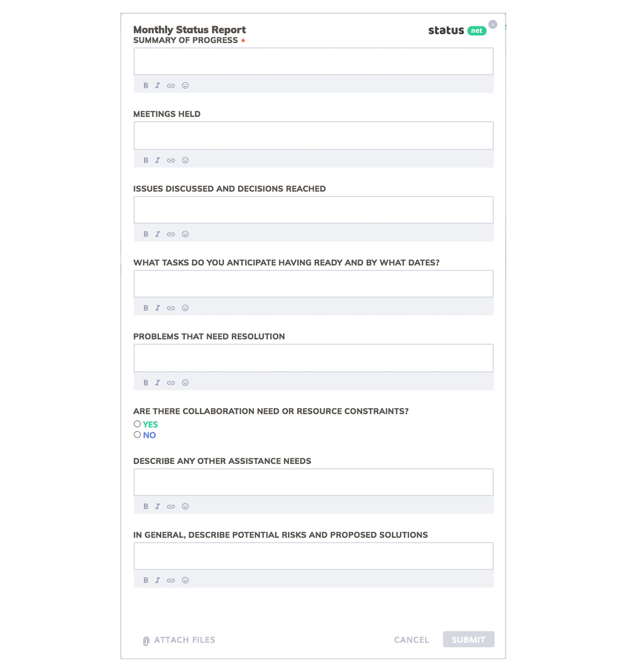Click the Meetings Held text area
This screenshot has width=625, height=672.
coord(313,135)
